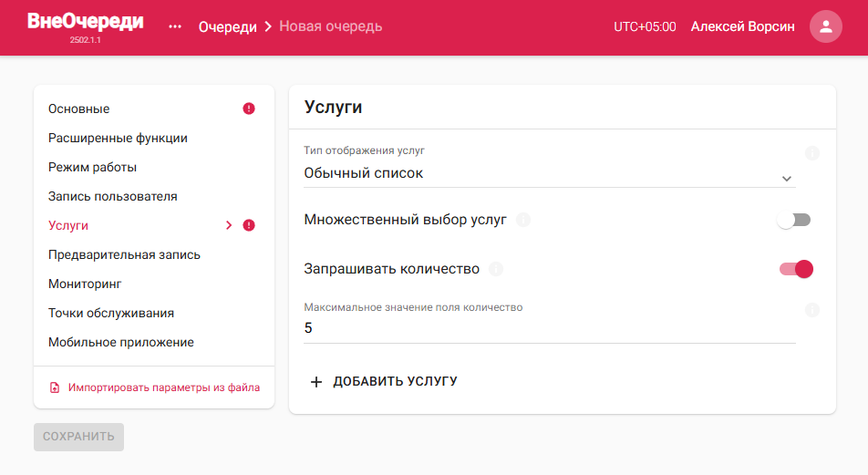Click ДОБАВИТЬ УСЛУГУ button
The image size is (868, 475).
pos(384,381)
